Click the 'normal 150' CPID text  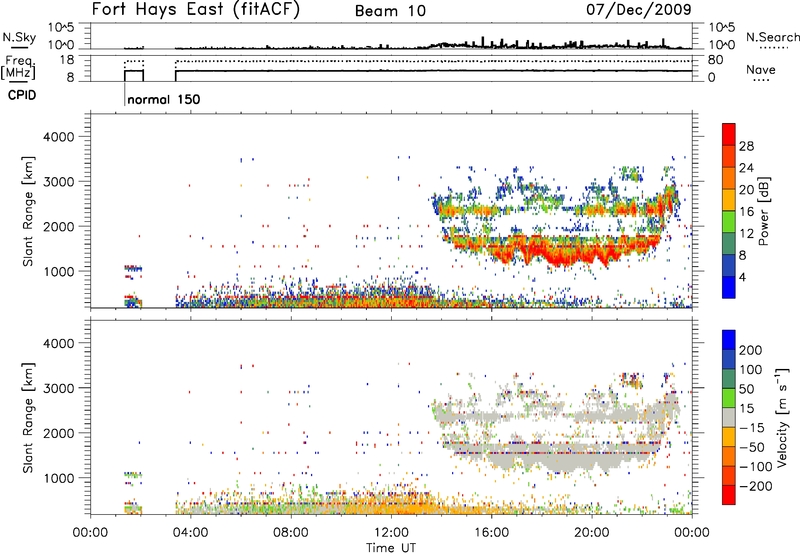tap(164, 99)
